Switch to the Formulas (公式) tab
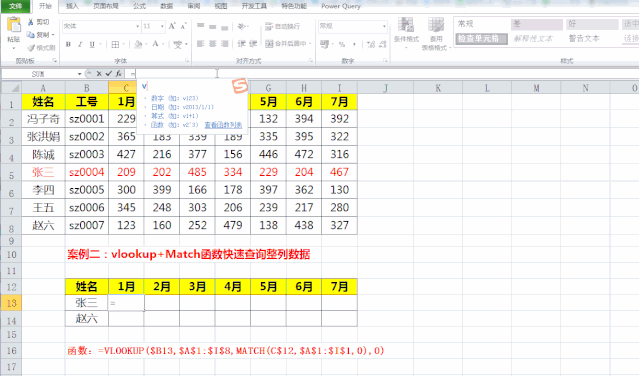The width and height of the screenshot is (639, 376). [139, 6]
